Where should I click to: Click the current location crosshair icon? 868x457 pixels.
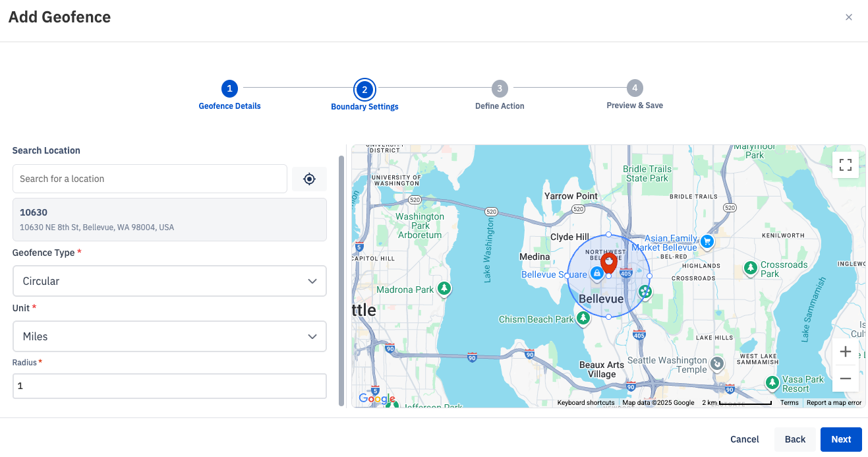(309, 178)
